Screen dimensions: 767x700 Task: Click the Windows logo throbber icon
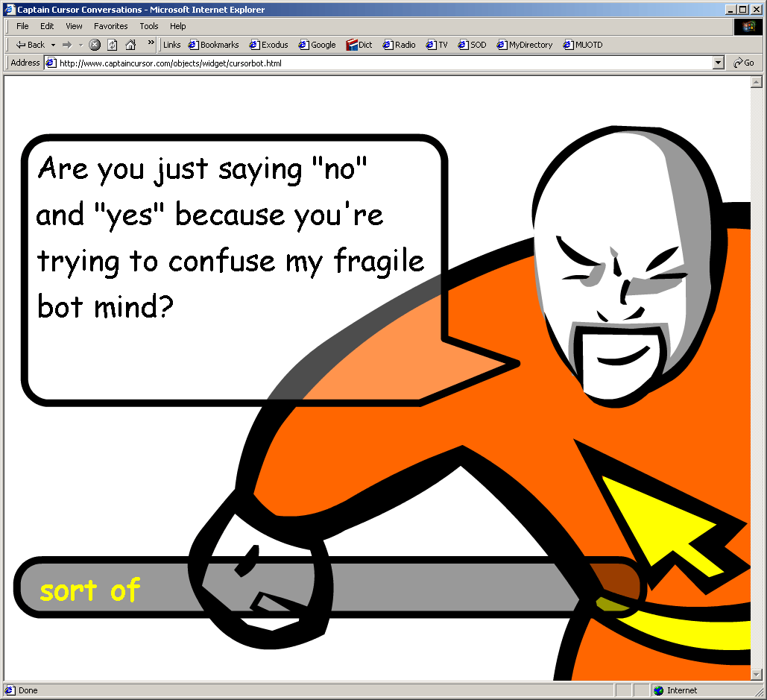(748, 26)
